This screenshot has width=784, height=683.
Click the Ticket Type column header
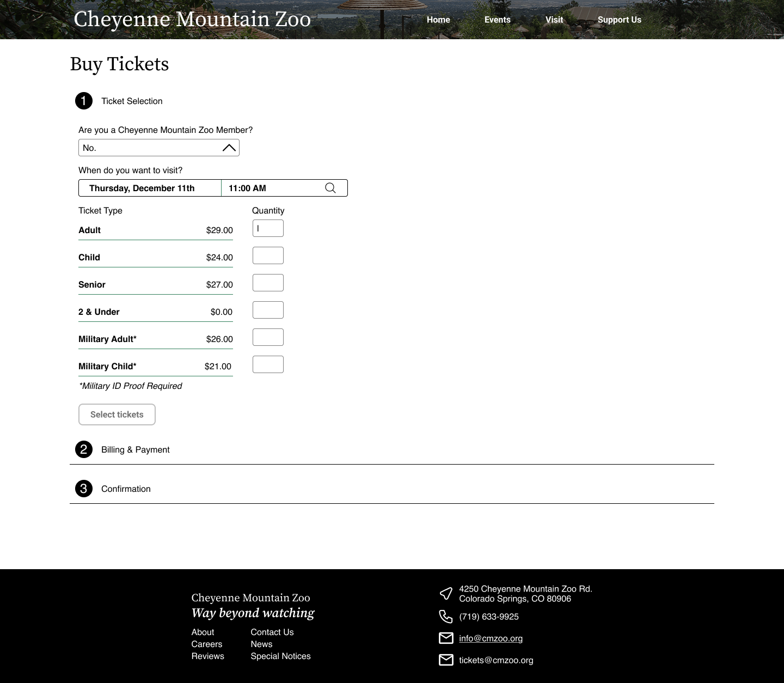click(100, 210)
